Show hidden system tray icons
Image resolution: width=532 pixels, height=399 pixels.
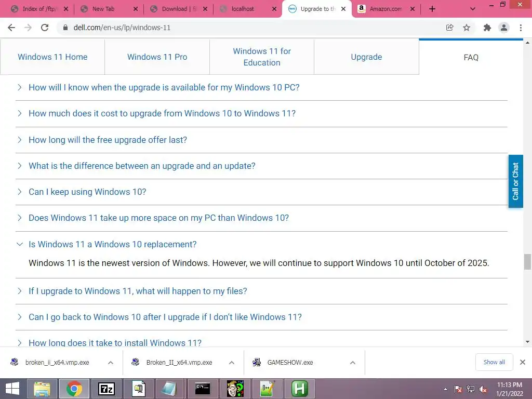click(x=445, y=389)
